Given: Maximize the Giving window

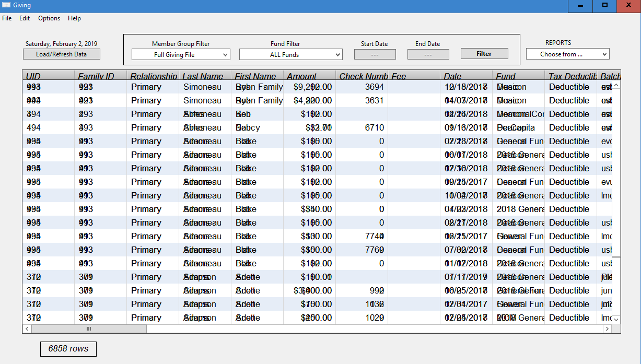Looking at the screenshot, I should pos(605,5).
